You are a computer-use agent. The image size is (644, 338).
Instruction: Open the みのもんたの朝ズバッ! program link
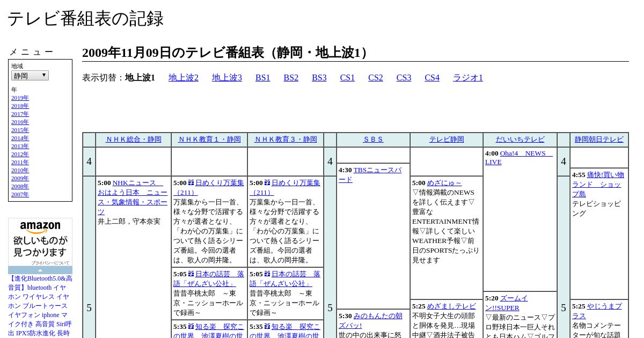370,321
